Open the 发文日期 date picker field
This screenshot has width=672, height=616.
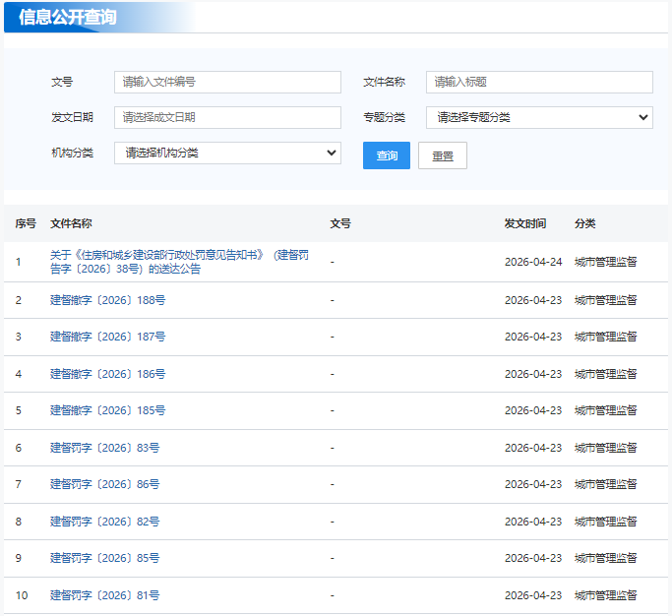(x=227, y=117)
